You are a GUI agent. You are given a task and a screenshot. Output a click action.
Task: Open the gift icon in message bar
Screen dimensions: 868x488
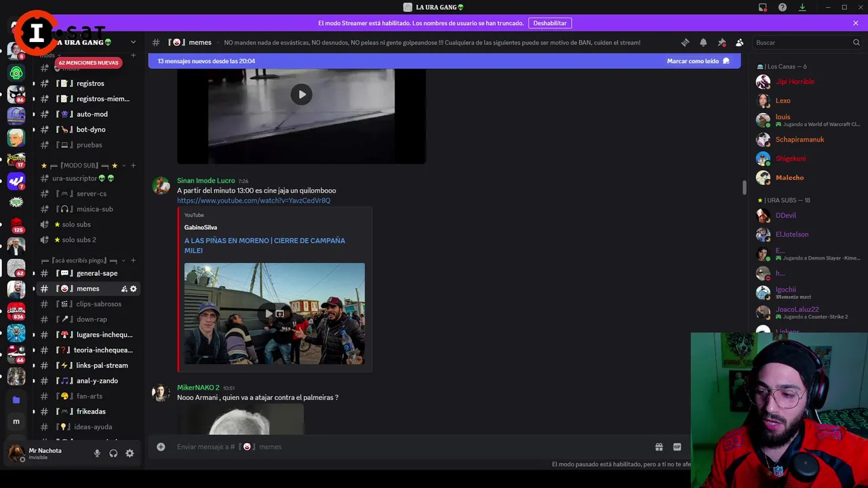tap(658, 447)
